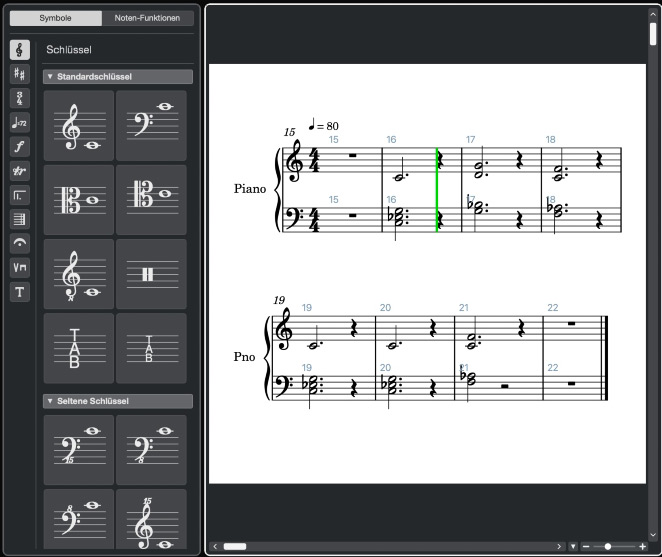Click the score's vertical scrollbar thumb
This screenshot has width=662, height=557.
coord(653,34)
